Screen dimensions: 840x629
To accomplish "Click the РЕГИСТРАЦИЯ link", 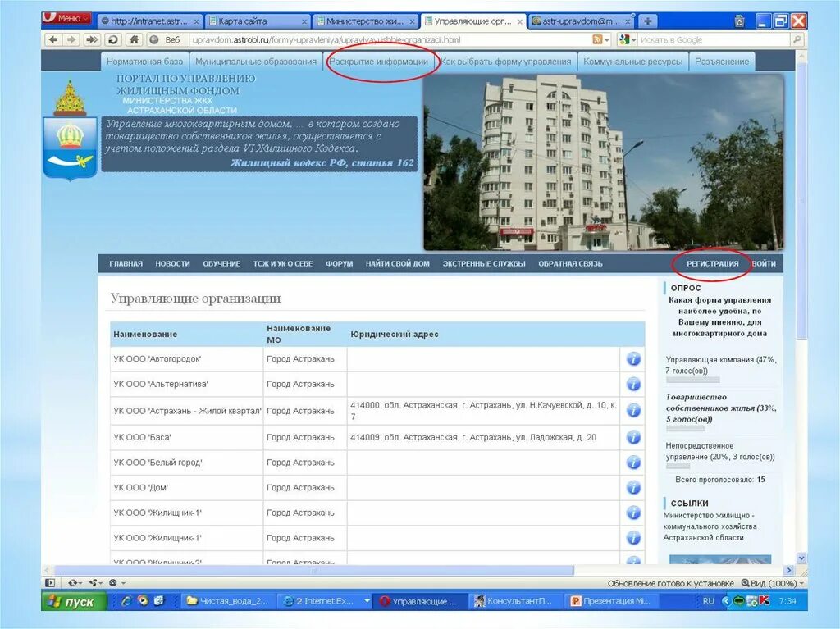I will click(x=713, y=263).
